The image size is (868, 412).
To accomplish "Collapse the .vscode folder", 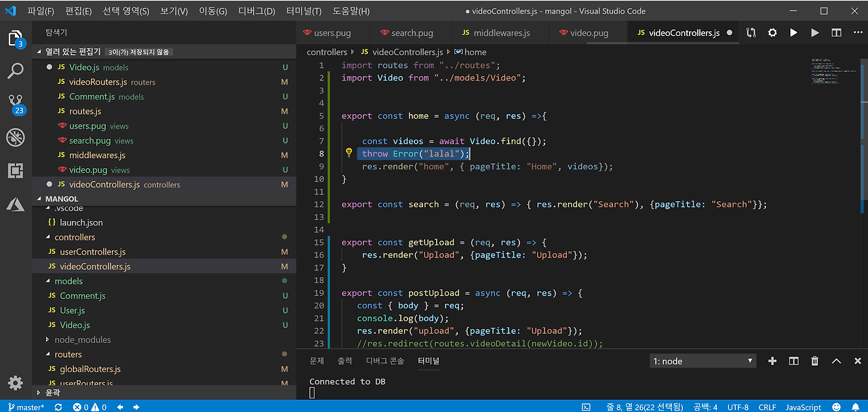I will [x=164, y=208].
